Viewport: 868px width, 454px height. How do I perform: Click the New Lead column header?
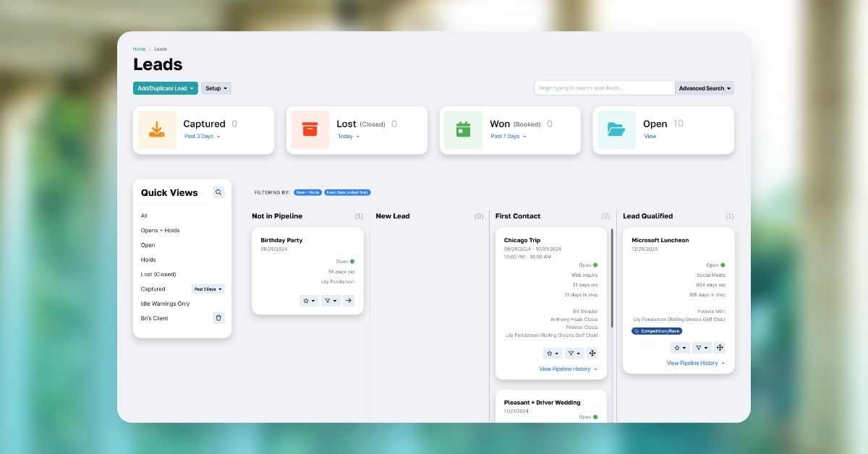click(x=393, y=216)
